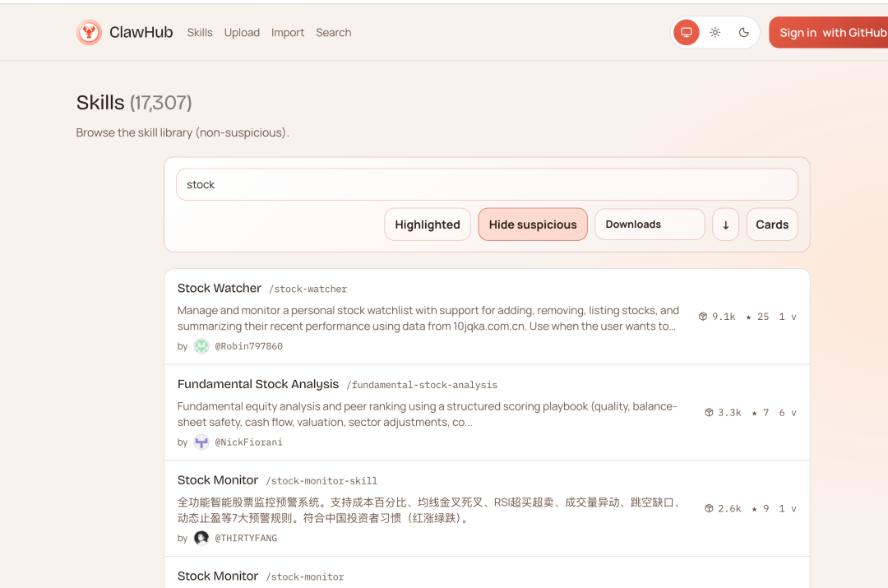Click the /stock-monitor-skill slug
The width and height of the screenshot is (888, 588).
click(x=321, y=481)
